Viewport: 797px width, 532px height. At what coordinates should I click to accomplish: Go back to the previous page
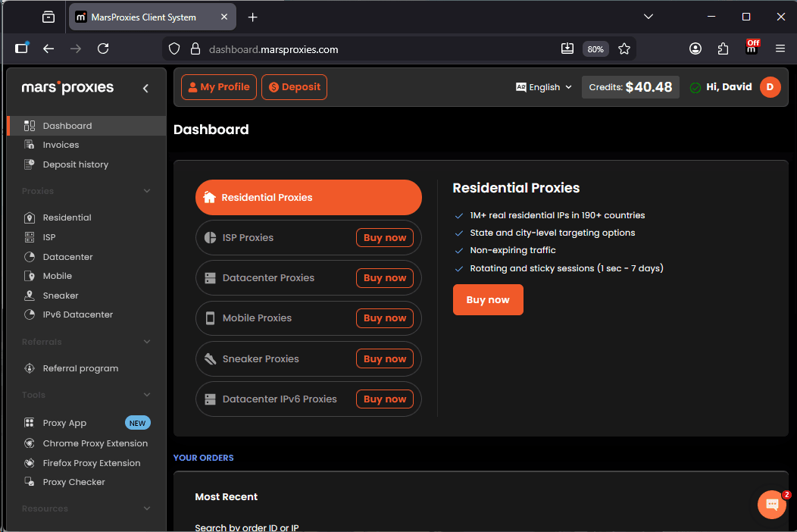point(48,49)
